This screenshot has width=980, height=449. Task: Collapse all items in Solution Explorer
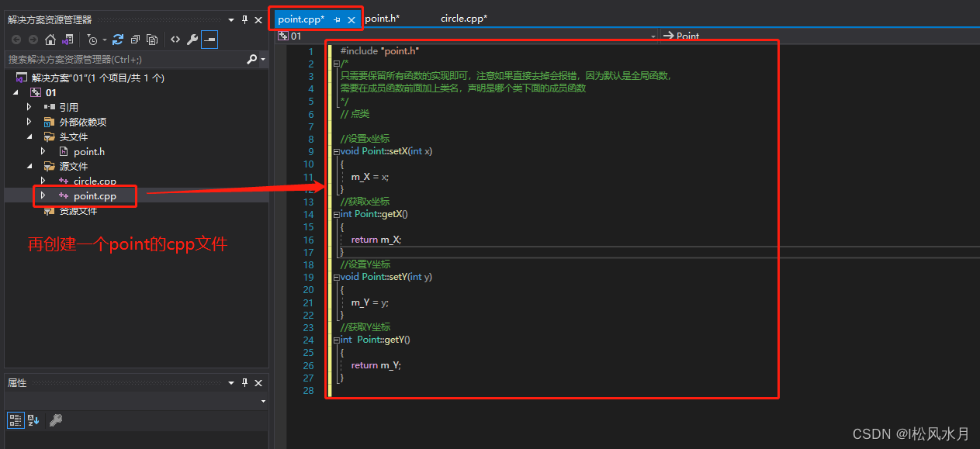coord(135,40)
